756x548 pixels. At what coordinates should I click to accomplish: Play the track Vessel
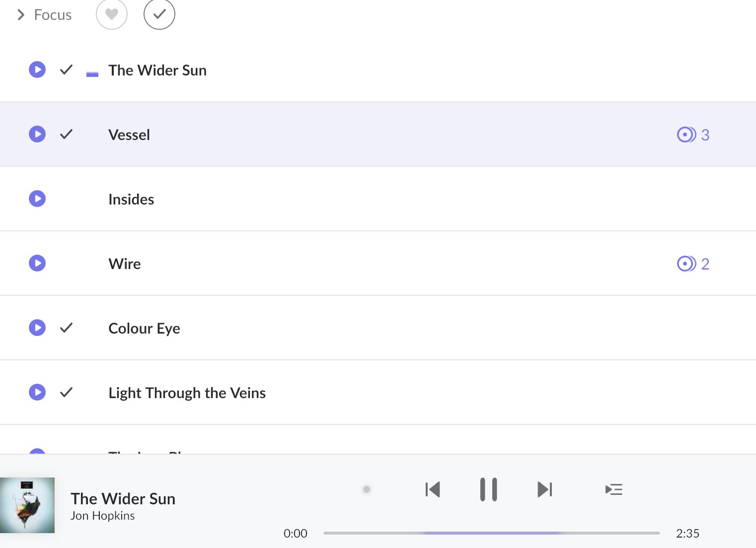coord(37,134)
